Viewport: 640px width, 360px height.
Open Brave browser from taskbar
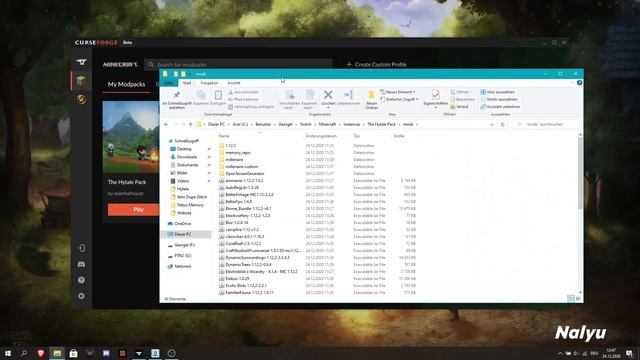coord(40,353)
